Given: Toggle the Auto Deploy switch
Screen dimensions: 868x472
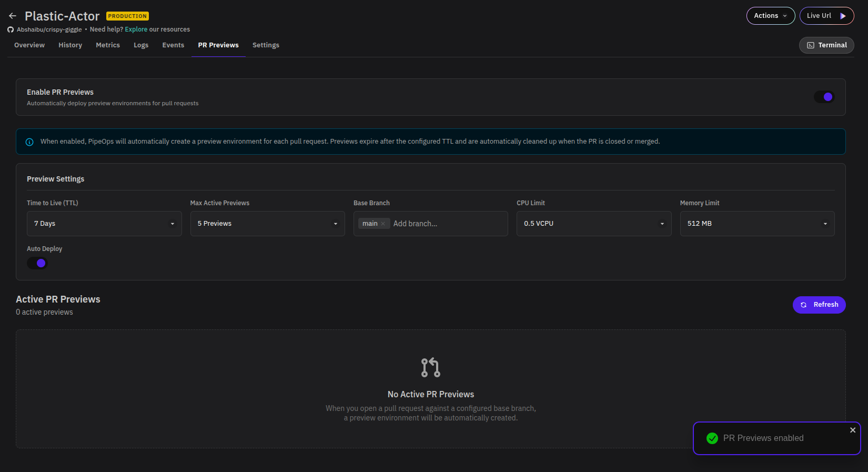Looking at the screenshot, I should [37, 263].
